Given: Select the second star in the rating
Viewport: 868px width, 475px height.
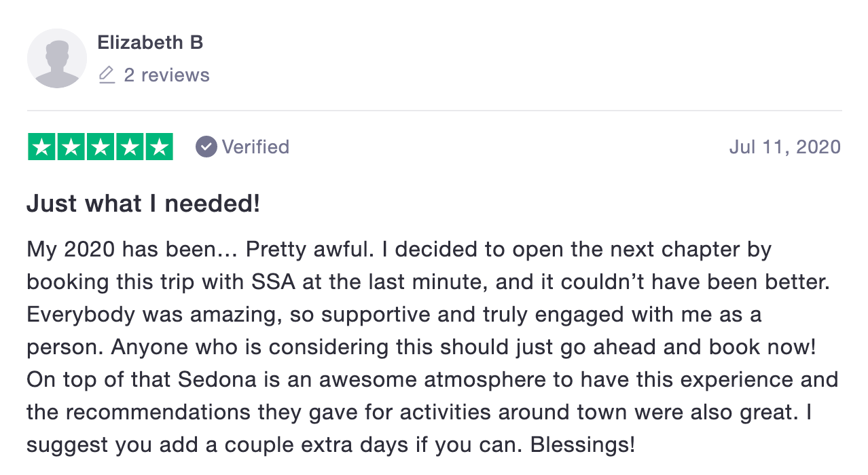Looking at the screenshot, I should [x=71, y=146].
